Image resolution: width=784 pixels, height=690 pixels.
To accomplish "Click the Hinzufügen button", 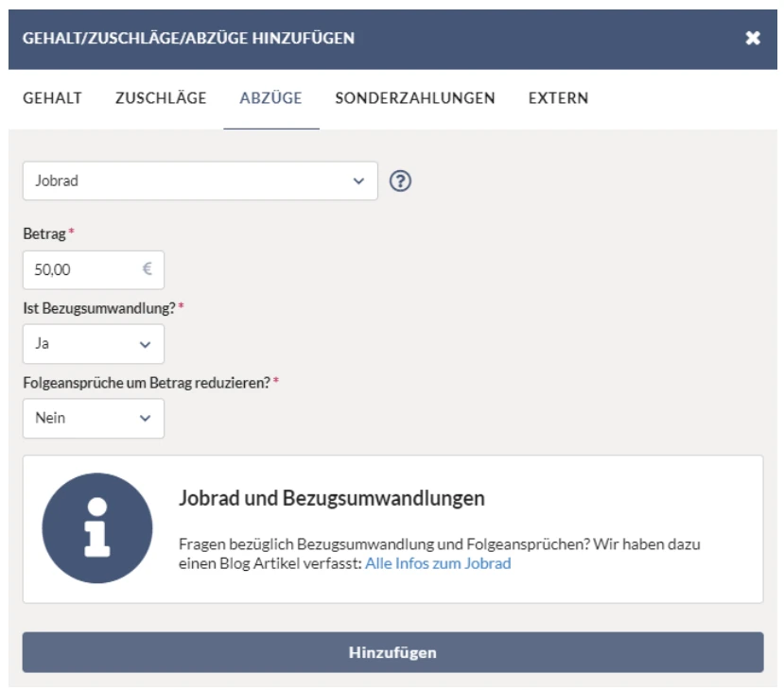I will click(393, 652).
